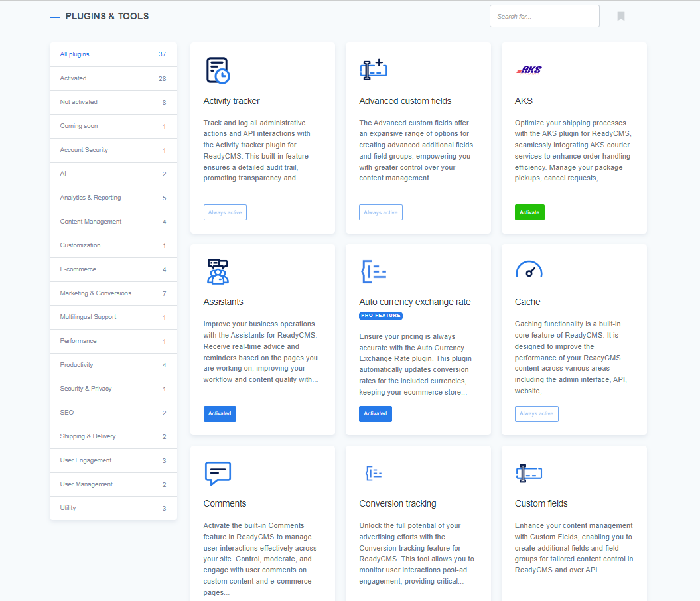This screenshot has height=601, width=700.
Task: Select the AI category
Action: 113,174
